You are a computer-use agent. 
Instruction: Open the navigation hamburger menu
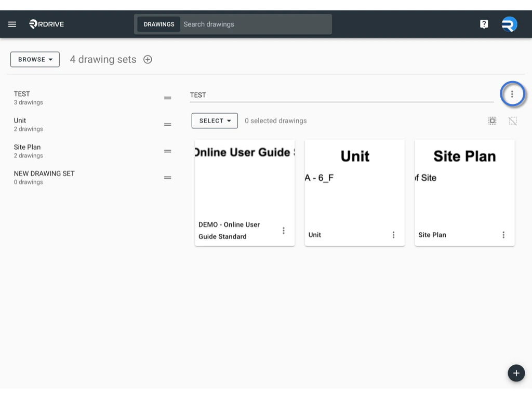pyautogui.click(x=12, y=24)
